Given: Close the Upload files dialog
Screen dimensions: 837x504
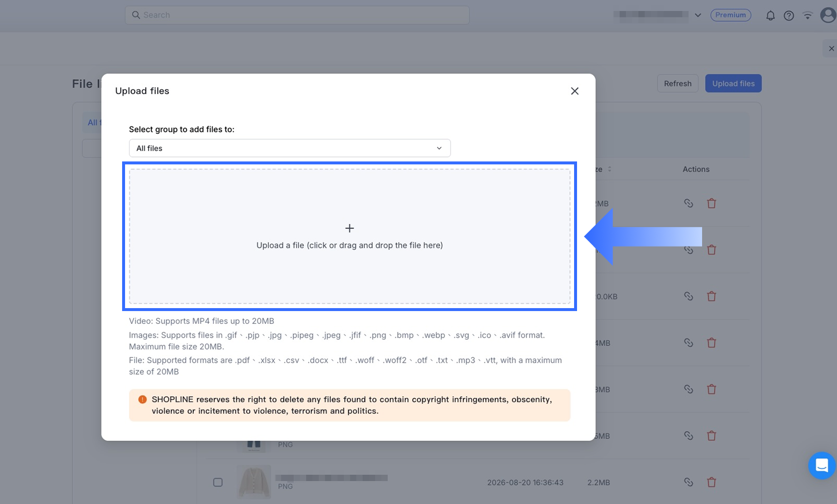Looking at the screenshot, I should pos(575,91).
